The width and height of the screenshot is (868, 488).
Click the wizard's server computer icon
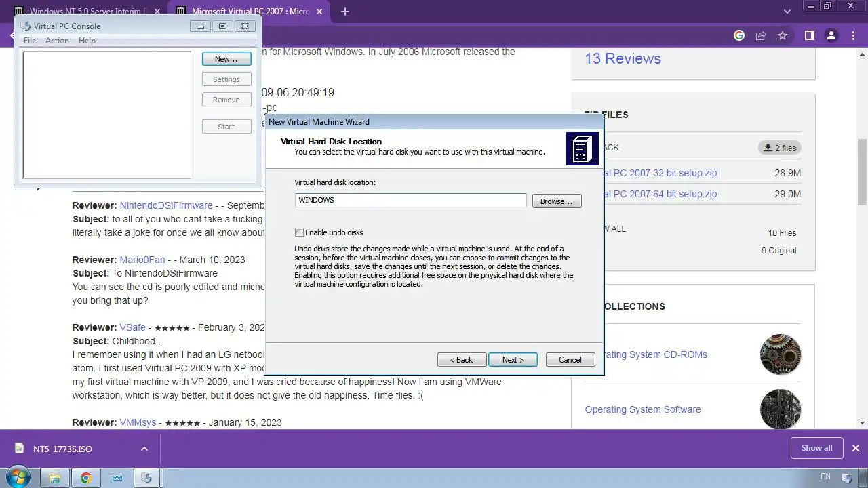pyautogui.click(x=583, y=149)
